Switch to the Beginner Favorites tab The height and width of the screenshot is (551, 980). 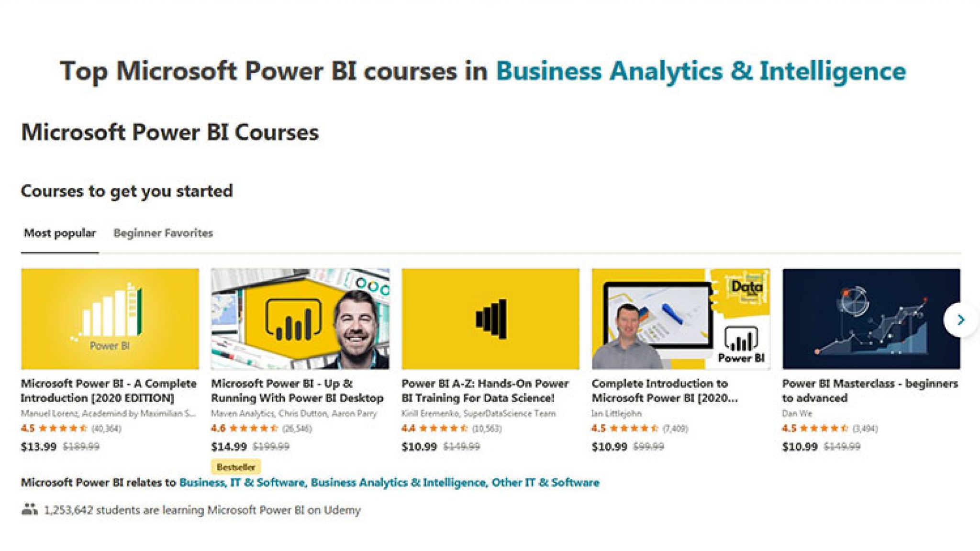coord(163,233)
